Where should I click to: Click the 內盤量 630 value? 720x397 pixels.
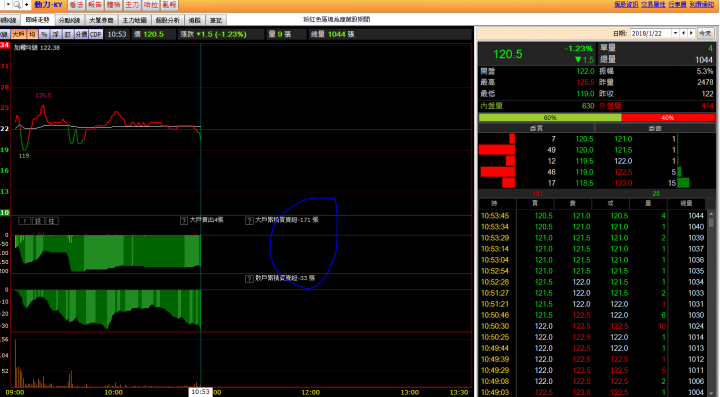(587, 106)
